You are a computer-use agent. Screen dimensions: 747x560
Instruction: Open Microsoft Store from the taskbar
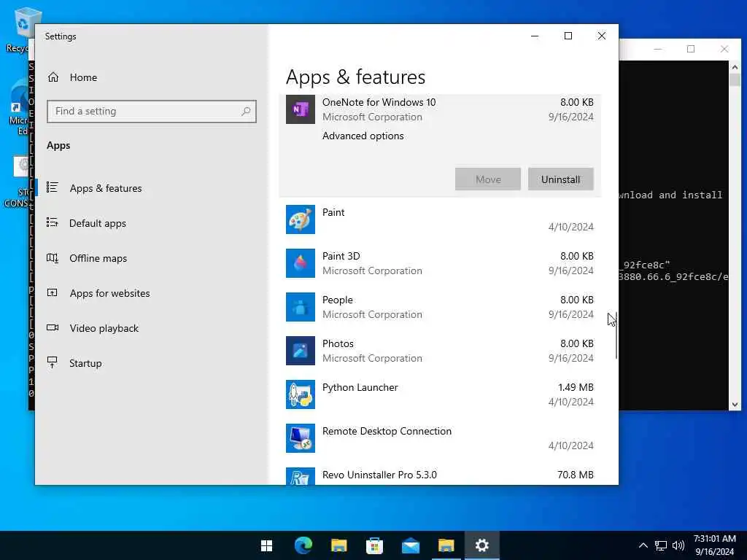tap(374, 545)
